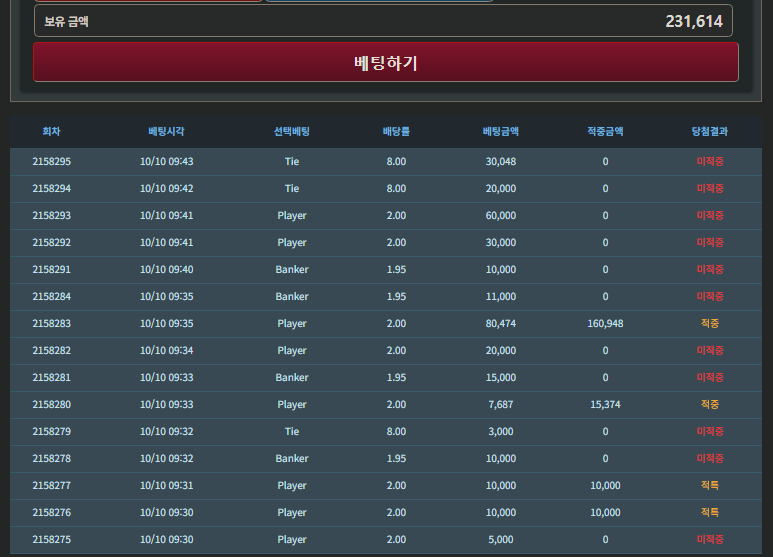Select round number 2158279
The width and height of the screenshot is (773, 557).
tap(52, 432)
